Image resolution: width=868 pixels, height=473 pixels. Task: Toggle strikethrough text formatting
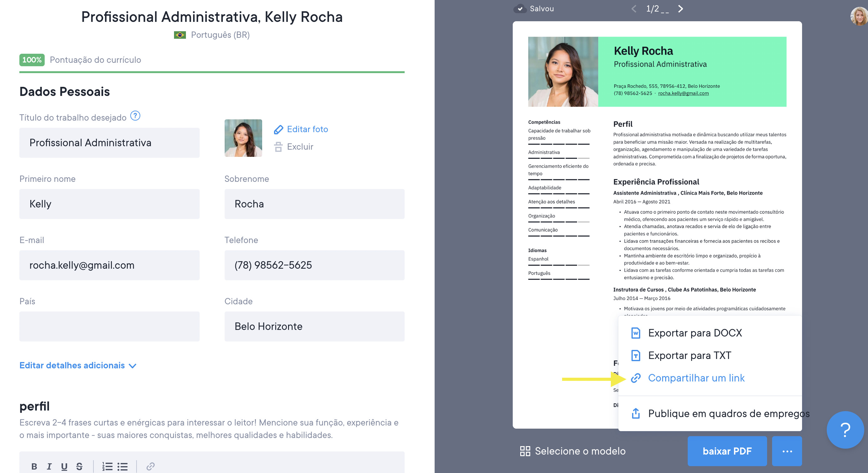click(x=79, y=466)
